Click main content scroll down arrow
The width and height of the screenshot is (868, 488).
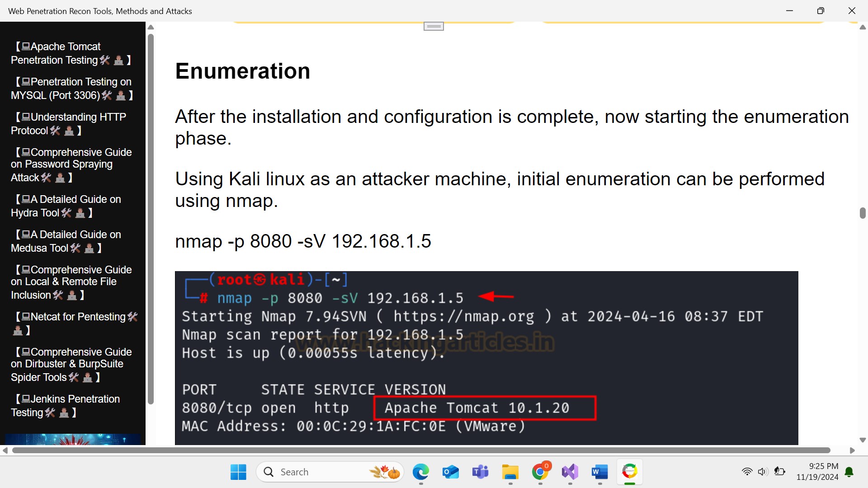[863, 440]
